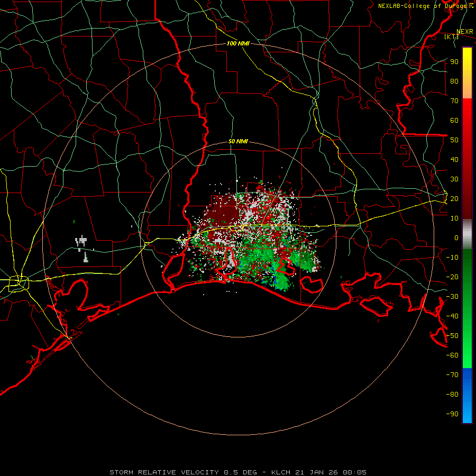
Task: Click the "90" value on the velocity scale
Action: [454, 62]
